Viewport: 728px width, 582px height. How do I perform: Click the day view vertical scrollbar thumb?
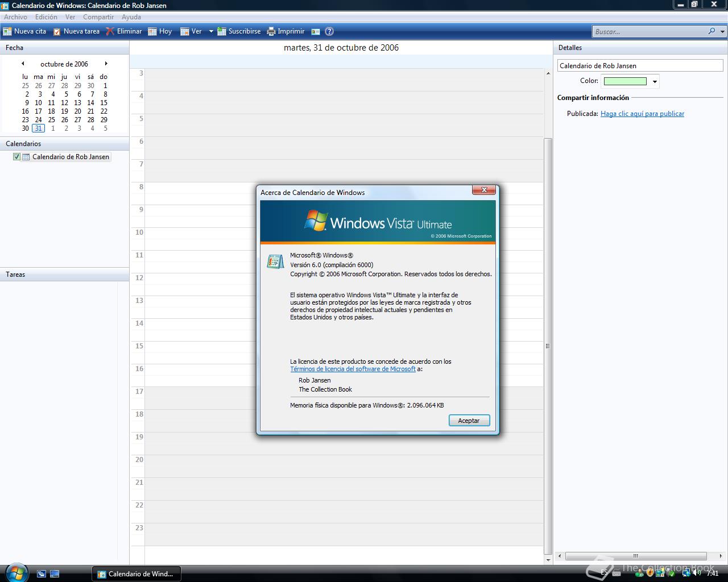pyautogui.click(x=548, y=346)
